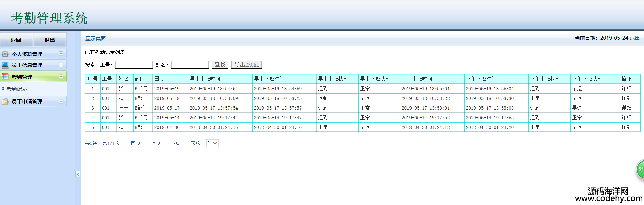
Task: Click the 日期 column header
Action: point(171,79)
